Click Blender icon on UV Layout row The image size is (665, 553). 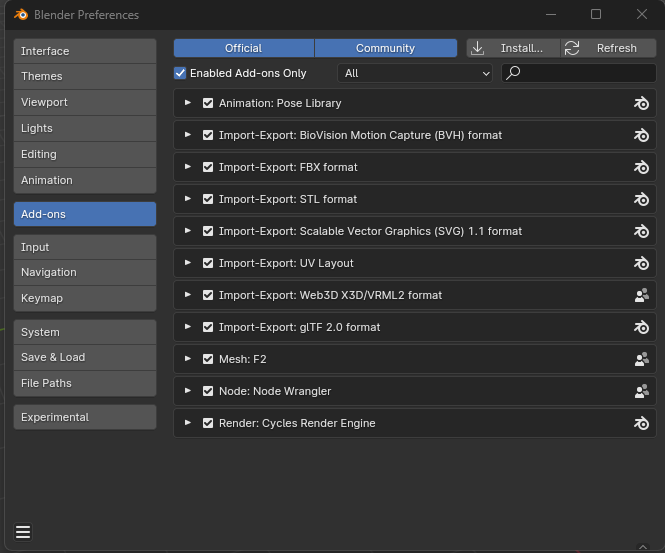tap(641, 263)
